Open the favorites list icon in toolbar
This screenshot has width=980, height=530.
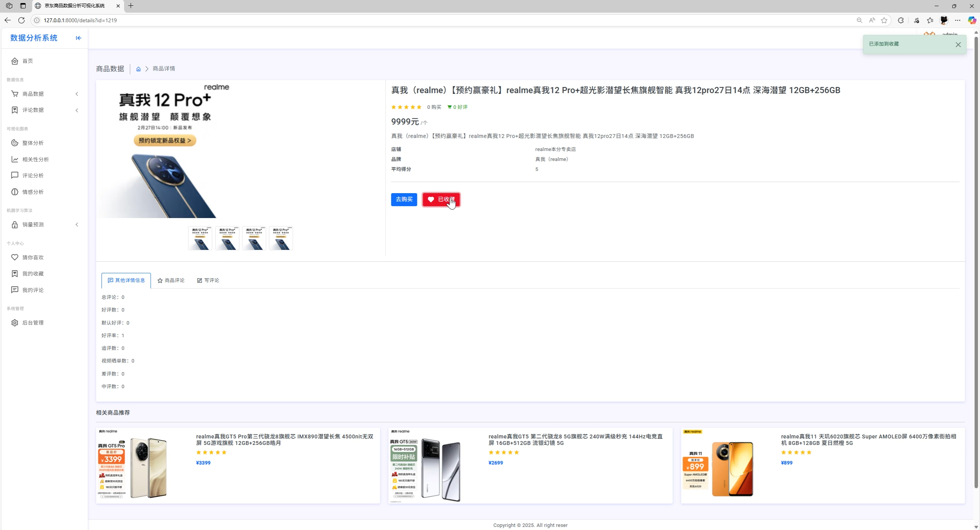click(x=930, y=20)
